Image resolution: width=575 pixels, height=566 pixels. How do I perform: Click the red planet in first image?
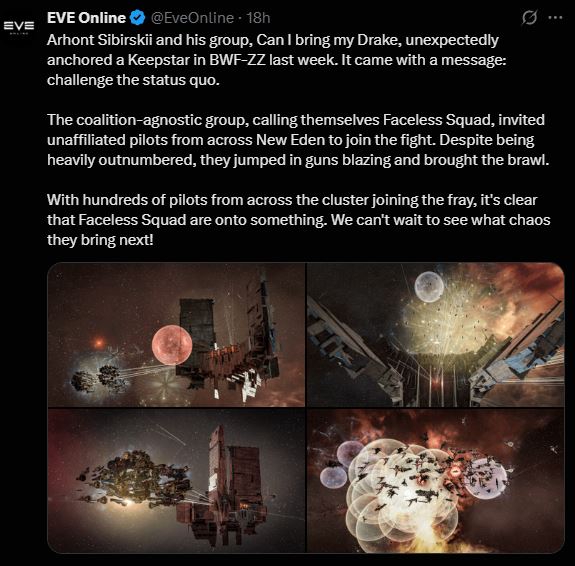(172, 345)
